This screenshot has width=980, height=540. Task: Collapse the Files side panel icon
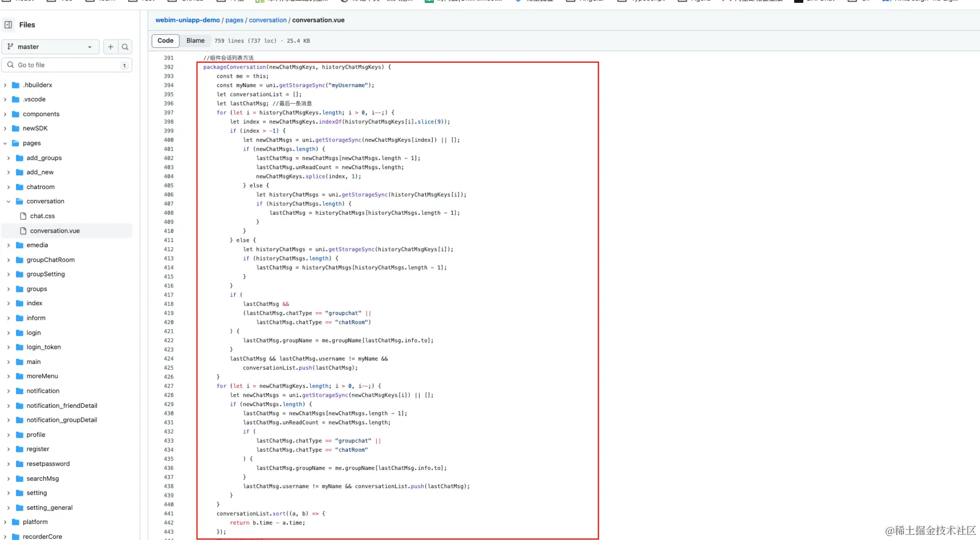[x=8, y=24]
